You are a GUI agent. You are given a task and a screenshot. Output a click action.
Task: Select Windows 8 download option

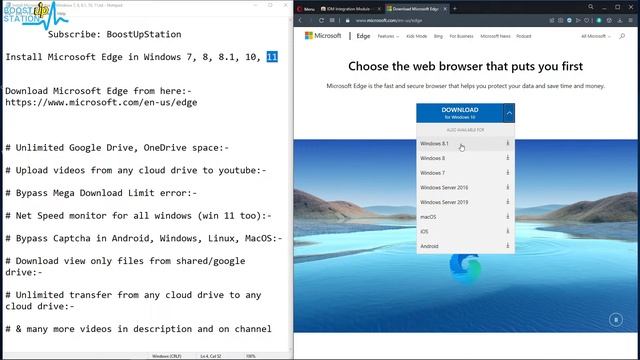[x=465, y=158]
